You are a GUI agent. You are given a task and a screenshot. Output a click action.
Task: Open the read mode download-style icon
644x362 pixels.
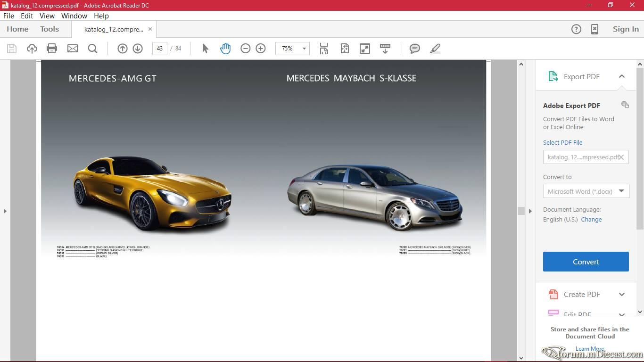[x=385, y=49]
